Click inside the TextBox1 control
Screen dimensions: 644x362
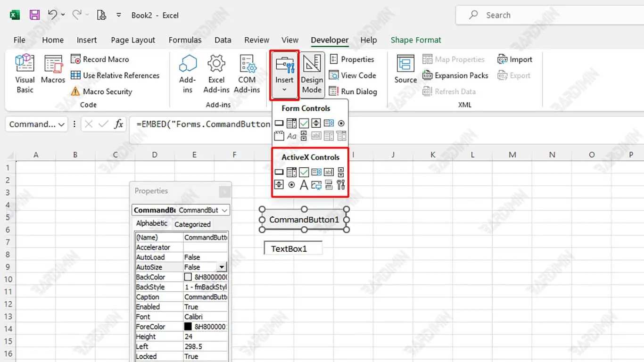293,248
